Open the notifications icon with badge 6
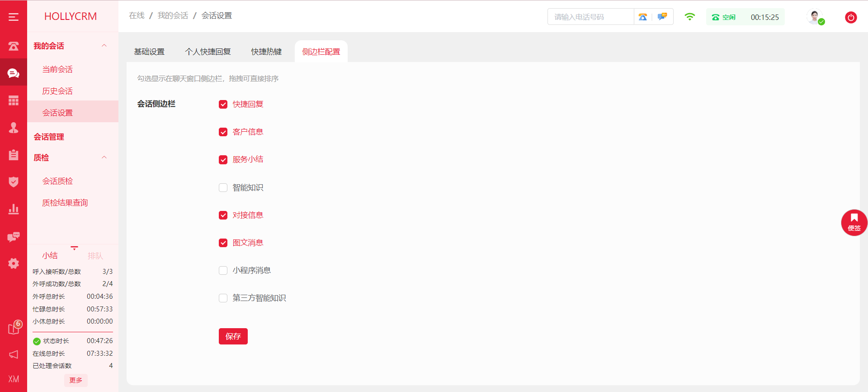This screenshot has width=868, height=392. tap(14, 328)
